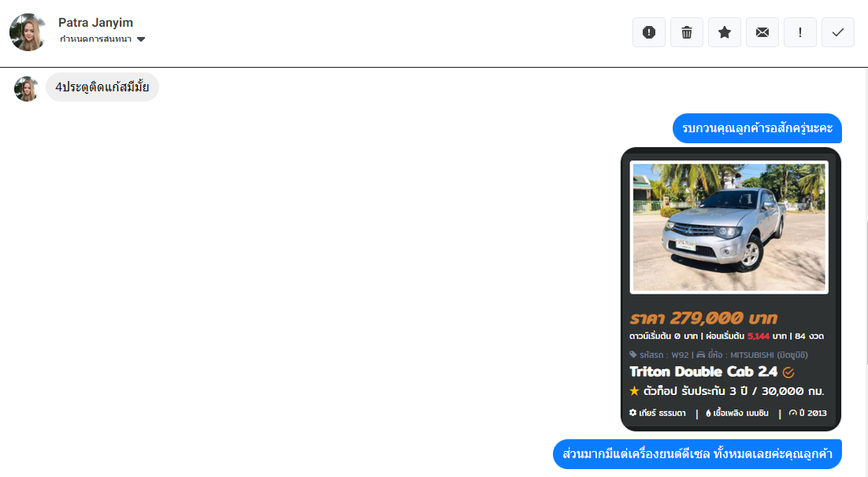
Task: Click Patra Janyim's name in the header
Action: pyautogui.click(x=96, y=23)
